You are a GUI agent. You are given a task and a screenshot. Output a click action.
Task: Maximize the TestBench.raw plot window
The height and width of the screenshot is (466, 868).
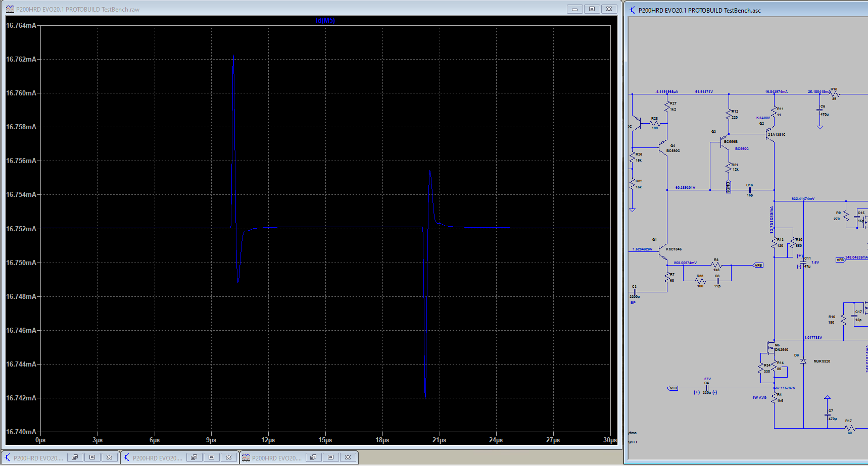tap(592, 9)
